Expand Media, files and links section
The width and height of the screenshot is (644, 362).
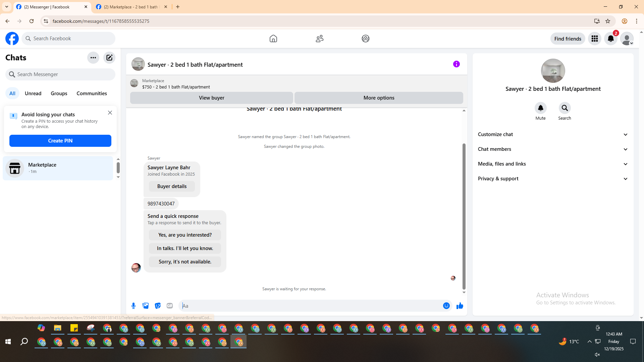[x=553, y=164]
